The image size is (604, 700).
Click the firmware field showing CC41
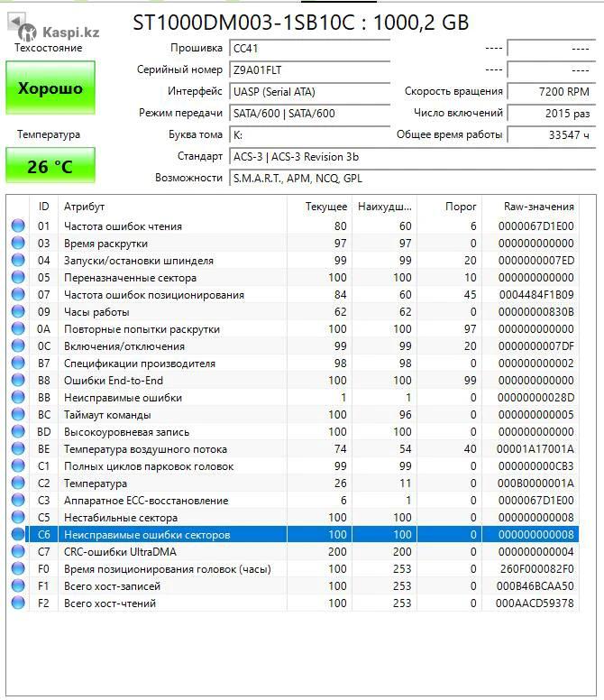coord(308,48)
